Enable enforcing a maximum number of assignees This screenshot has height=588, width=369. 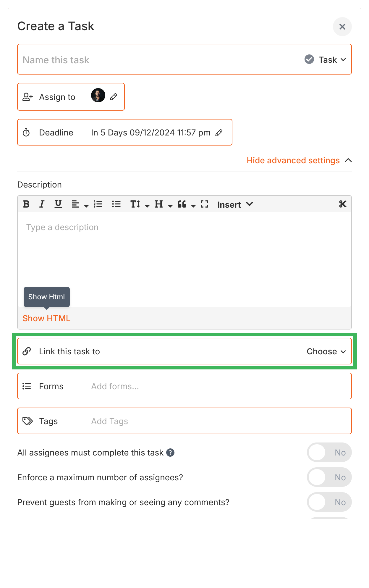329,477
